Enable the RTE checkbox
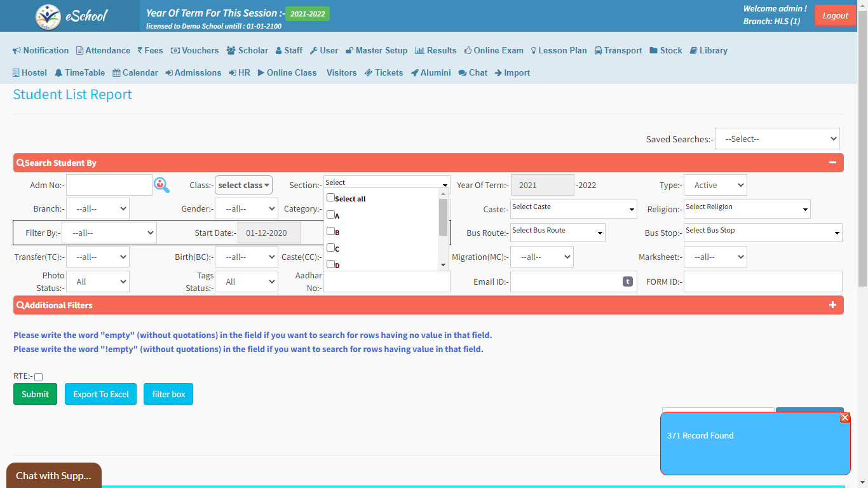 tap(38, 377)
